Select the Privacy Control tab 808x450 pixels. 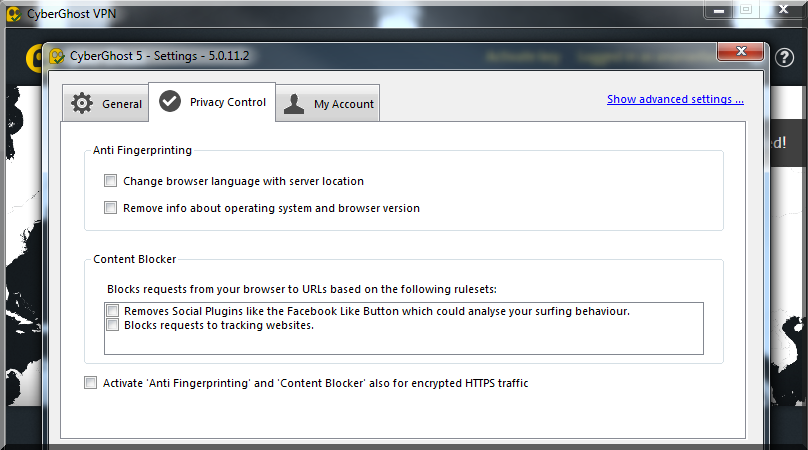pos(212,102)
